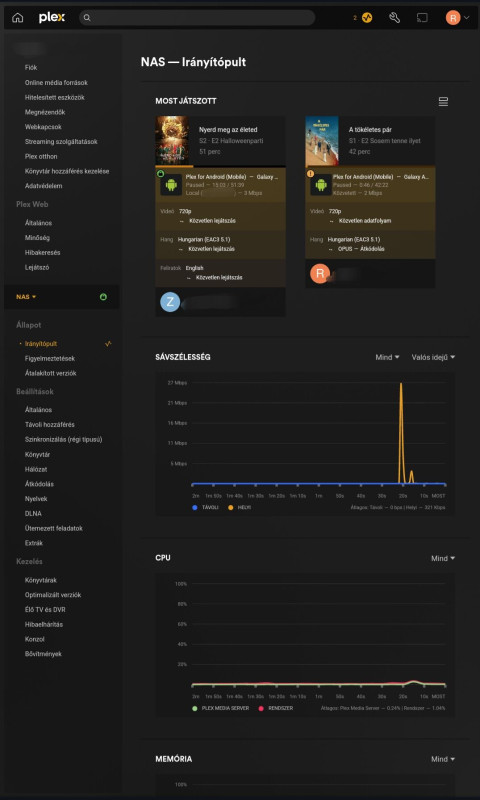Screen dimensions: 480x800
Task: Click the Plex logo
Action: (x=52, y=18)
